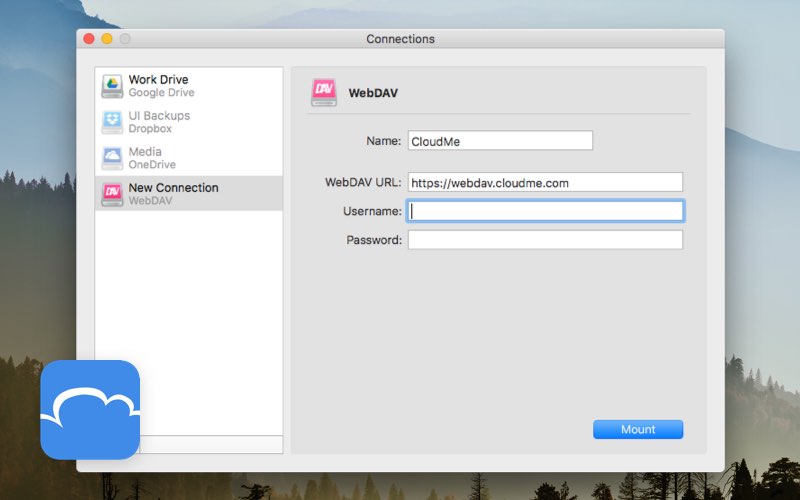The width and height of the screenshot is (800, 500).
Task: Click the Mount button
Action: [x=638, y=430]
